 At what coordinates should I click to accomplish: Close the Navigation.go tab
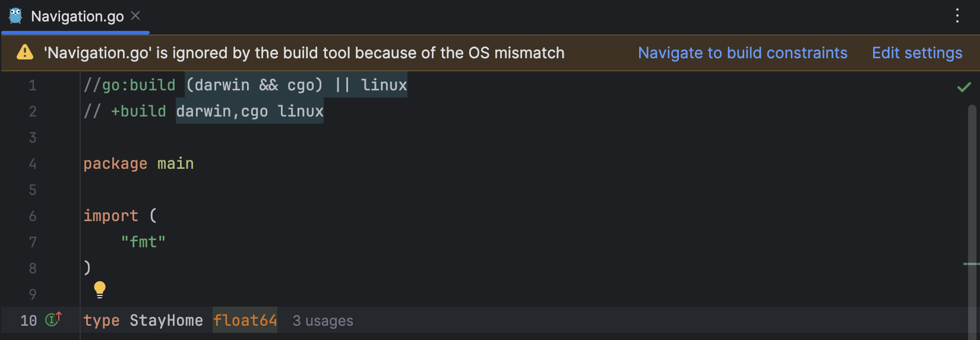tap(135, 16)
